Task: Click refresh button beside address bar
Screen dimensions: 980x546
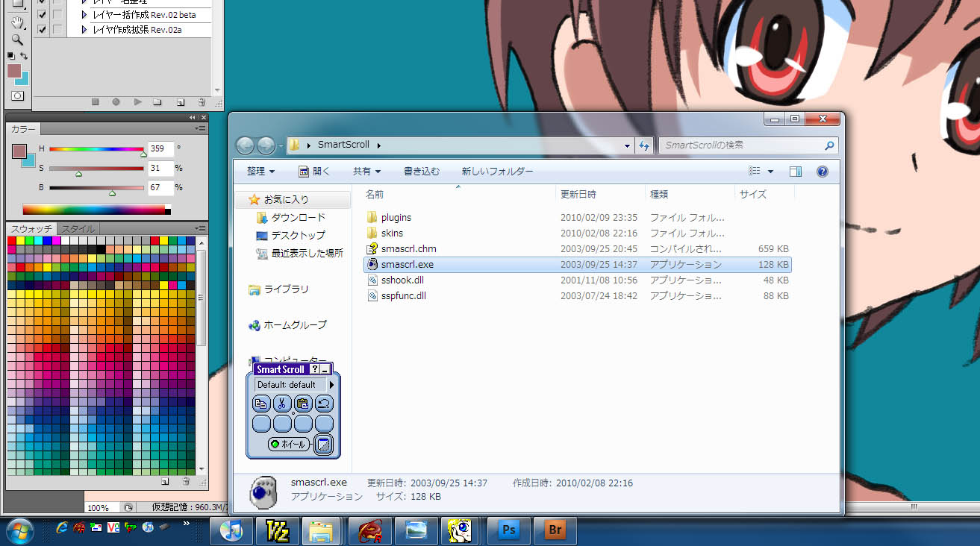Action: pyautogui.click(x=645, y=145)
